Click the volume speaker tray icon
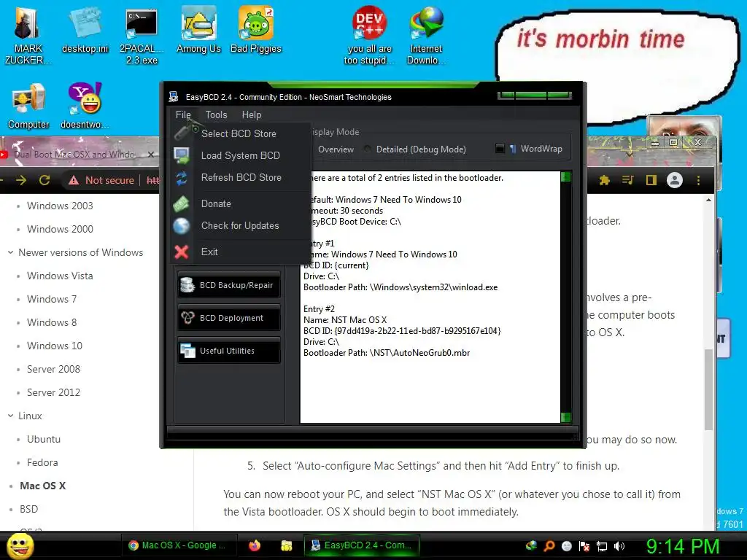 [x=619, y=546]
